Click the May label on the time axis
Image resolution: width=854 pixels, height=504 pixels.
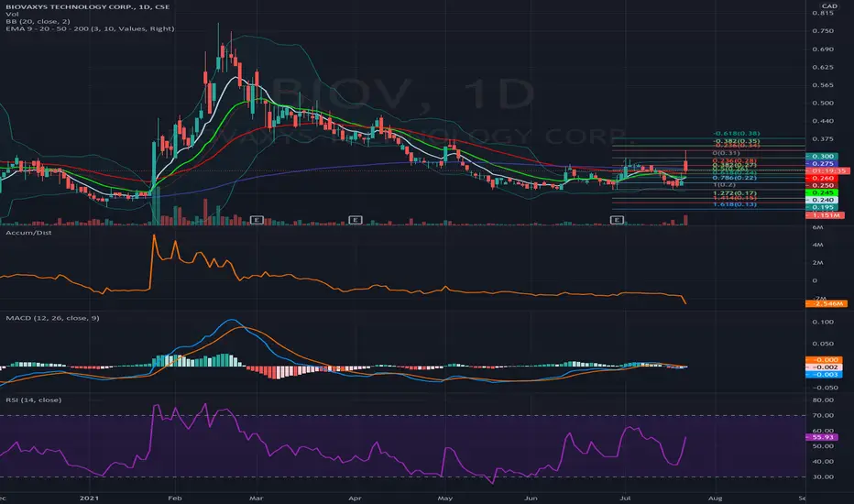pyautogui.click(x=445, y=498)
